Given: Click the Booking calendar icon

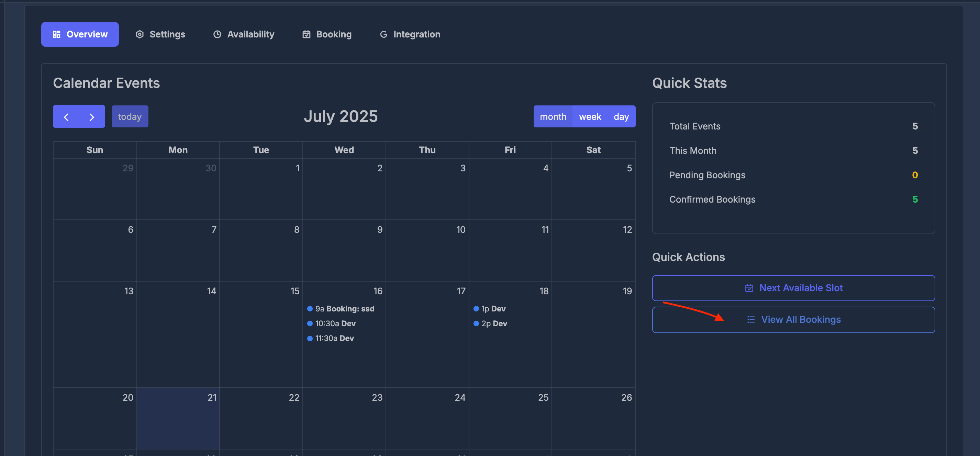Looking at the screenshot, I should [306, 34].
